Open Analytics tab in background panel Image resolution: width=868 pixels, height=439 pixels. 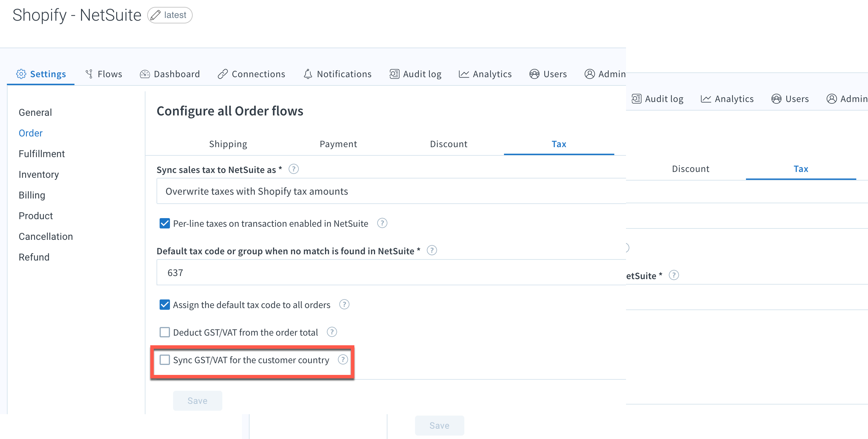727,99
